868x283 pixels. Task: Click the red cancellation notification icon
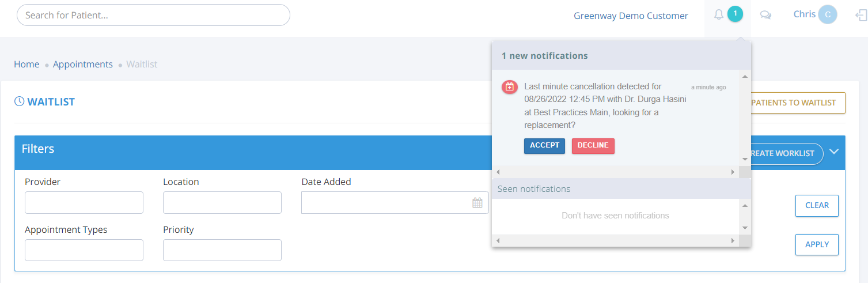(509, 87)
